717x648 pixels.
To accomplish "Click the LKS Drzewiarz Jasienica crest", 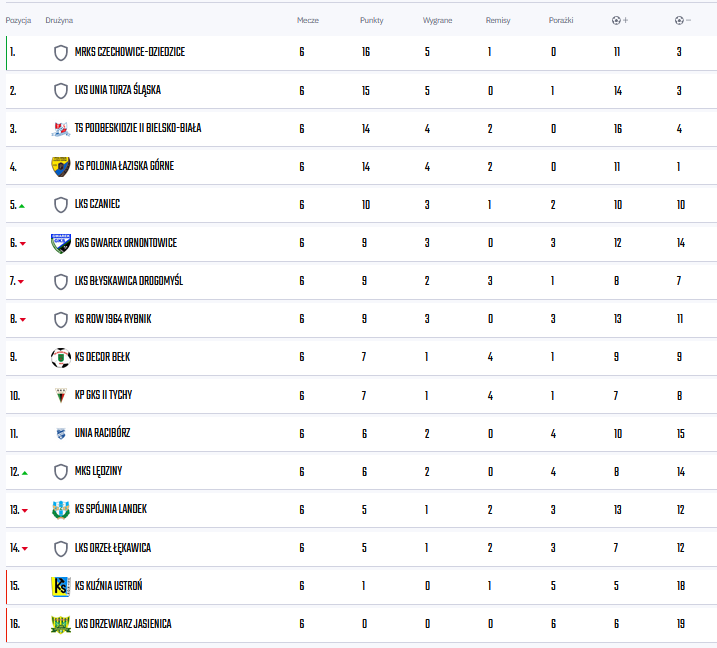I will click(60, 624).
